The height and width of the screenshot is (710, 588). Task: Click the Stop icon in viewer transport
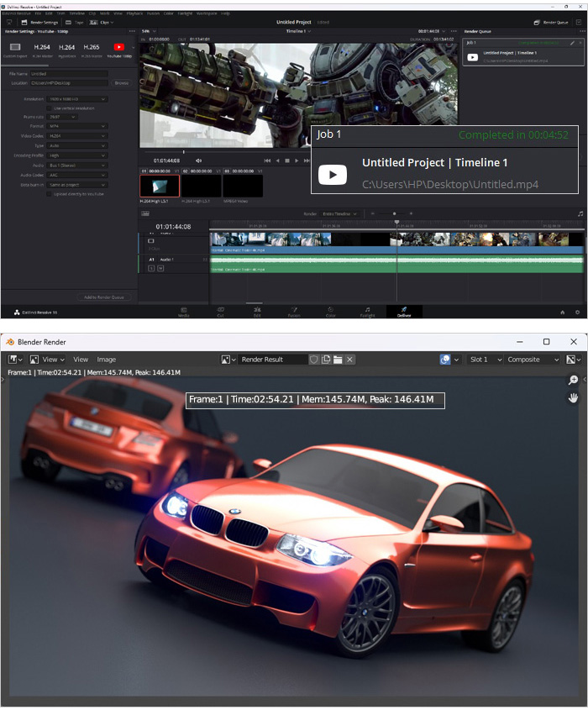pyautogui.click(x=287, y=160)
